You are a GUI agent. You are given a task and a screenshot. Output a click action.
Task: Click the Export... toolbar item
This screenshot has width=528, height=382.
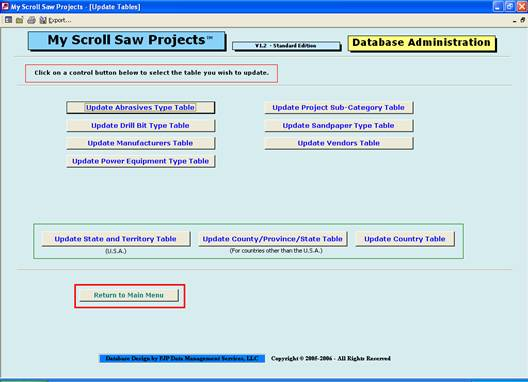(55, 20)
